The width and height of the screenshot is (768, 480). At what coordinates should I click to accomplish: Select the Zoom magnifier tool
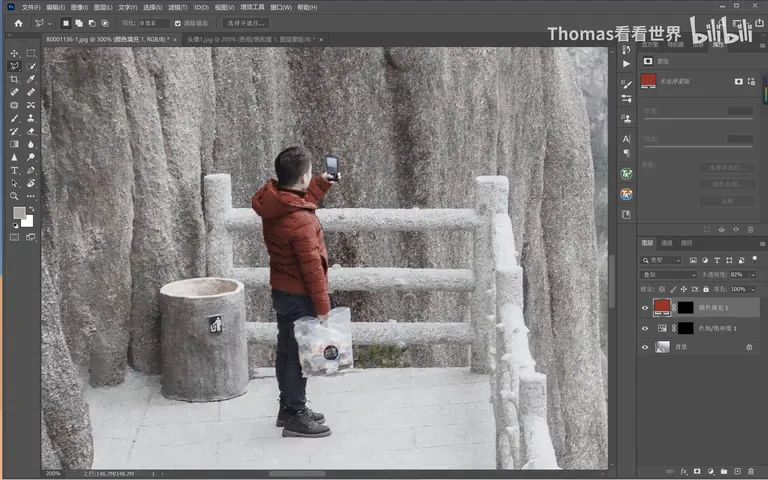[14, 196]
